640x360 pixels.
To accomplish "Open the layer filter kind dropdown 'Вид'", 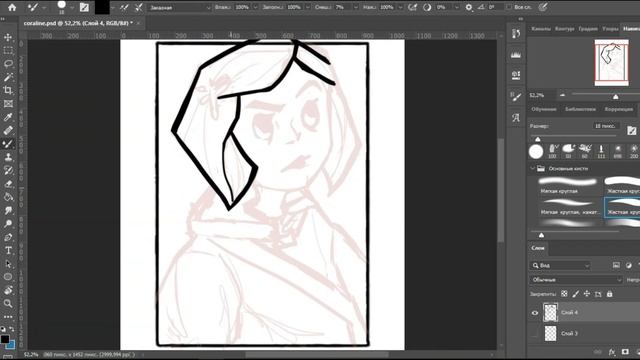I will click(560, 265).
